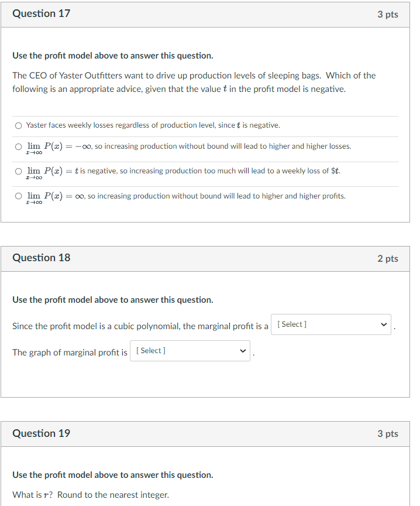420x506 pixels.
Task: Choose the option stating limit equals negative infinity
Action: point(18,146)
